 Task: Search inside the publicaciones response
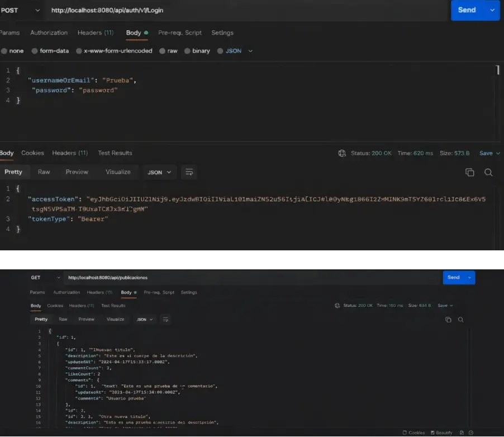pos(462,319)
